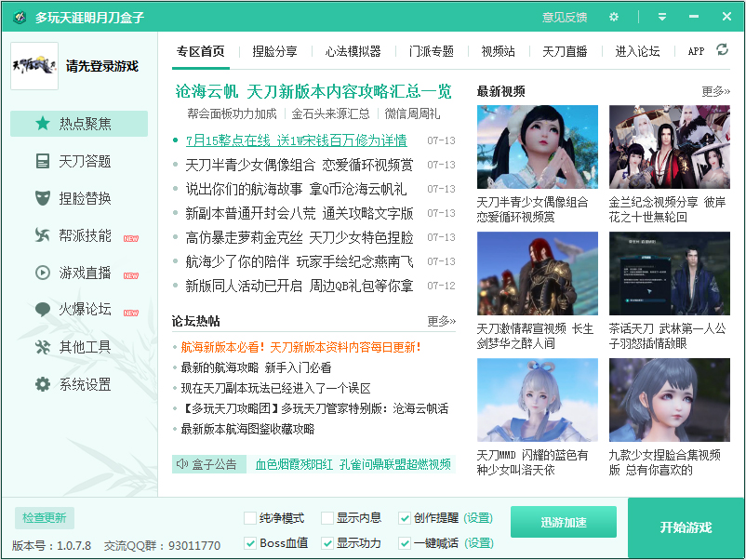Open the 捏脸分享 tab
Screen dimensions: 746x560
274,51
